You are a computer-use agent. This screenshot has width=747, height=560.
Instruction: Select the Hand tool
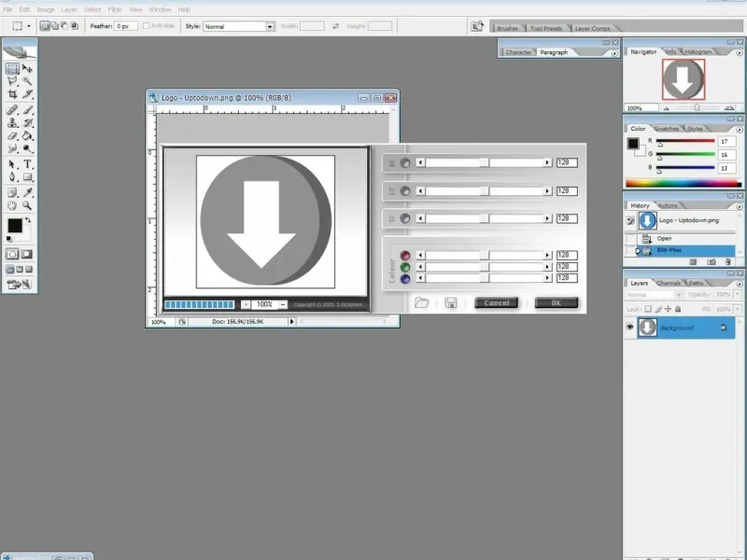coord(12,205)
